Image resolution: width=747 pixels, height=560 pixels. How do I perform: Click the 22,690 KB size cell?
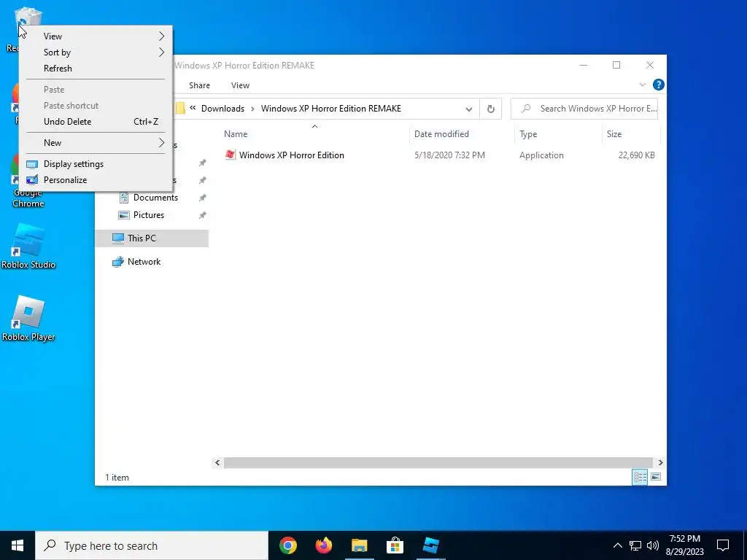pos(636,155)
